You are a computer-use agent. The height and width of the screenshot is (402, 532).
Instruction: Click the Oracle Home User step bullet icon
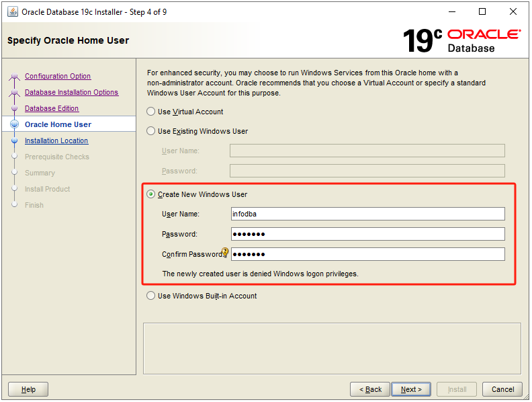point(14,124)
